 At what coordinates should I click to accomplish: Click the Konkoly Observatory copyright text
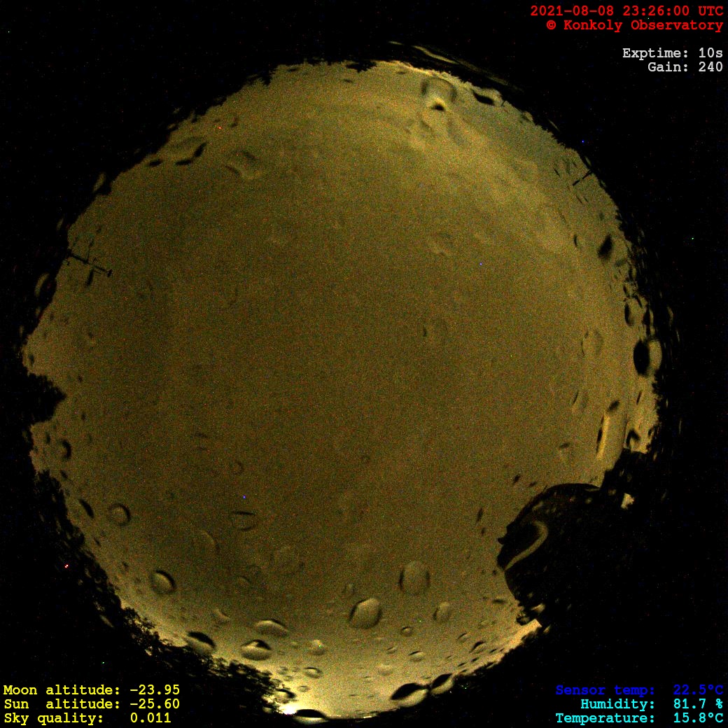(634, 25)
